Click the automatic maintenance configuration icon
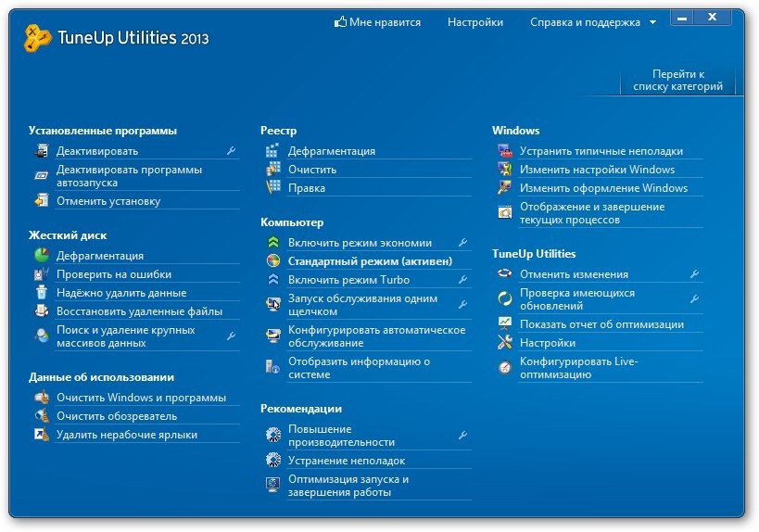 (x=273, y=336)
